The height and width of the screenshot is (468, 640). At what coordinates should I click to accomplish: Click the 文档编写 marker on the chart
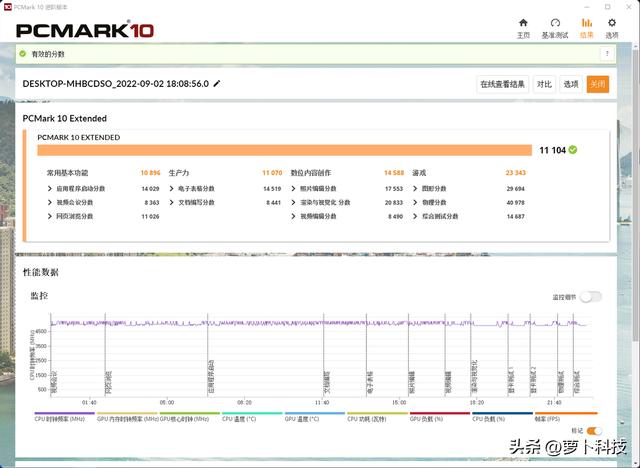(327, 383)
